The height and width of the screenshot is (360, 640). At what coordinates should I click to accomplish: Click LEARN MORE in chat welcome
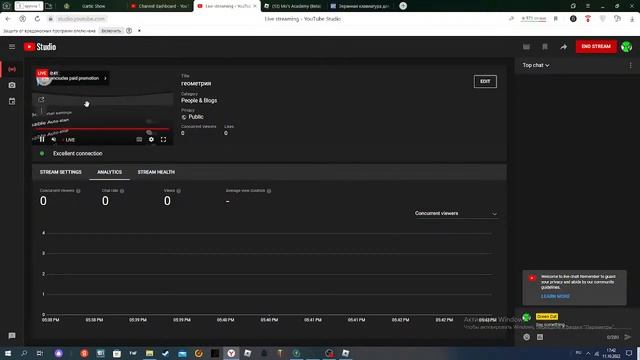[x=555, y=296]
